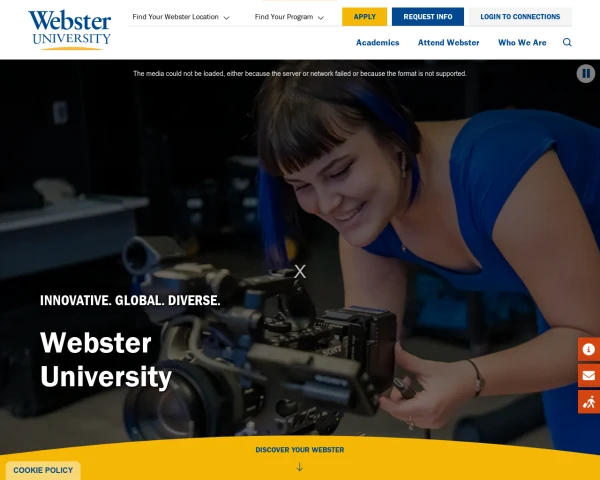Click the search magnifier icon
The width and height of the screenshot is (600, 480).
coord(567,42)
